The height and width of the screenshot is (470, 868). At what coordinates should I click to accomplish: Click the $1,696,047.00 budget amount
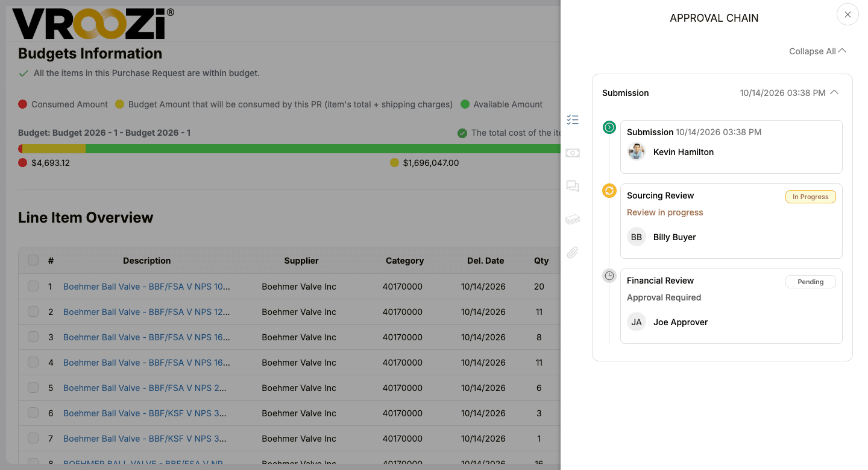coord(431,163)
